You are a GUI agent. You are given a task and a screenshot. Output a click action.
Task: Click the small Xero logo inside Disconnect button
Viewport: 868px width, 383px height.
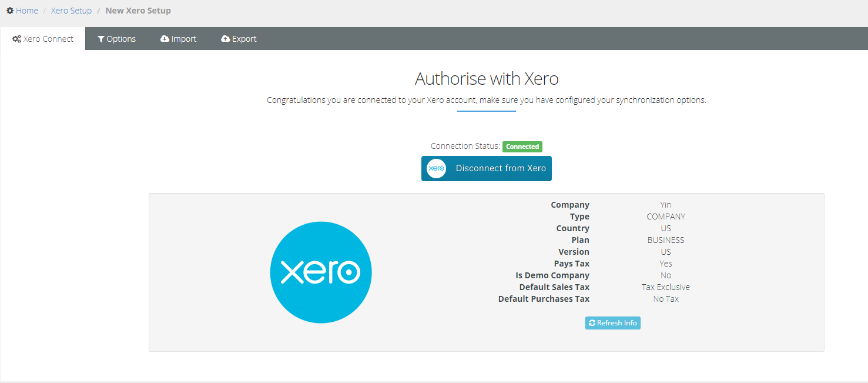pos(436,168)
